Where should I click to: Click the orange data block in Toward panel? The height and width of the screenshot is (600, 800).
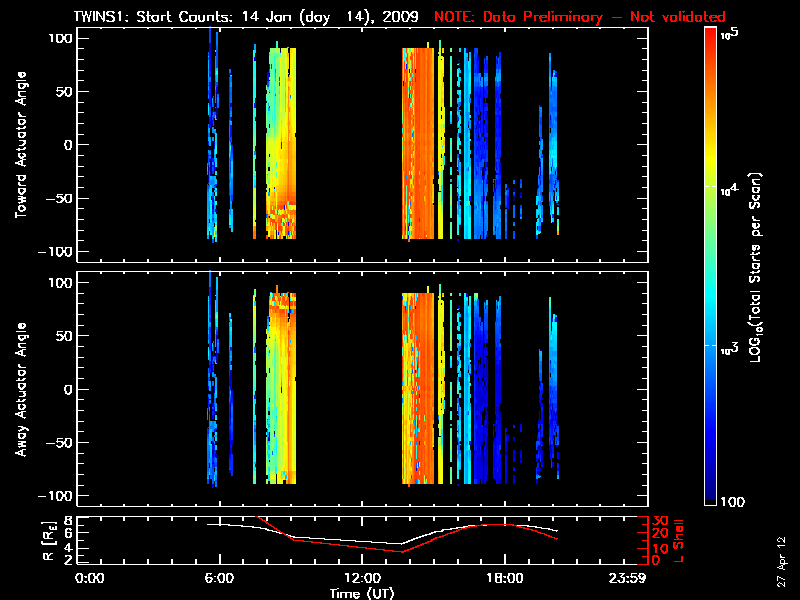point(420,140)
